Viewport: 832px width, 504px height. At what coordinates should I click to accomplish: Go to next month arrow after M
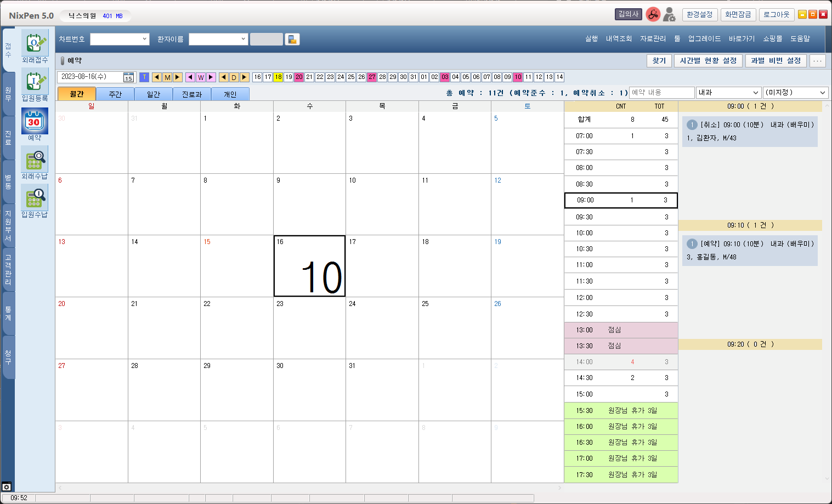click(178, 77)
